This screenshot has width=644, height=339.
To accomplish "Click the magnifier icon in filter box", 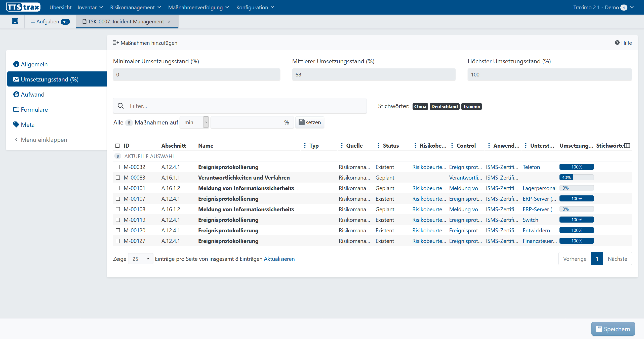I will click(x=121, y=106).
